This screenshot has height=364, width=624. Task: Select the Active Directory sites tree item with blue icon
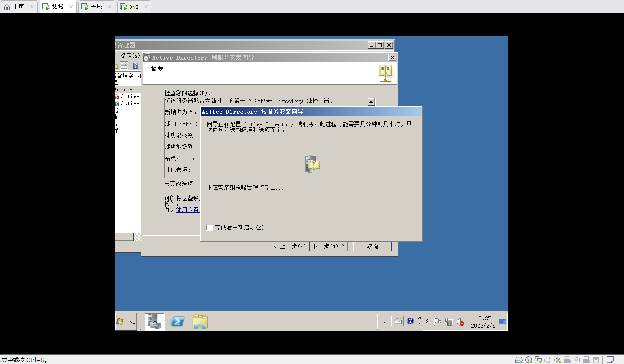click(128, 104)
